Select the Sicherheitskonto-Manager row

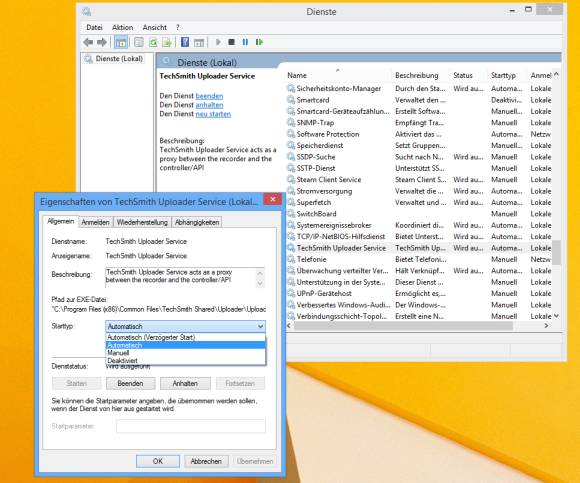pyautogui.click(x=419, y=88)
